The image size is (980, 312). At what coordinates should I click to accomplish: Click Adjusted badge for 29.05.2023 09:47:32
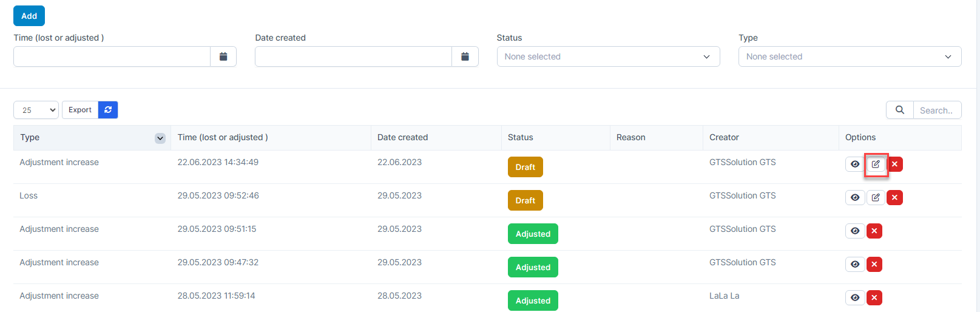click(x=533, y=267)
